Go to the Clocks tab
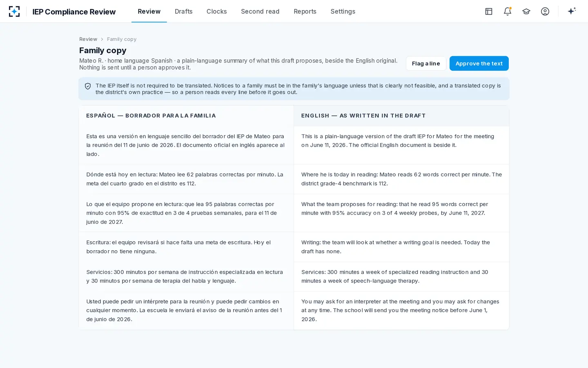588x368 pixels. 216,11
